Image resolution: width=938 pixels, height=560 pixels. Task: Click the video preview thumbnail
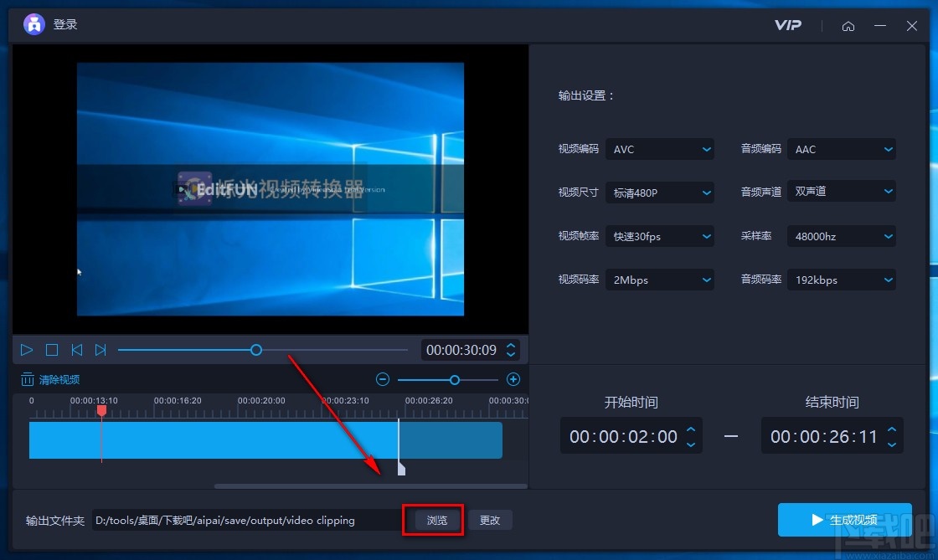pyautogui.click(x=271, y=189)
